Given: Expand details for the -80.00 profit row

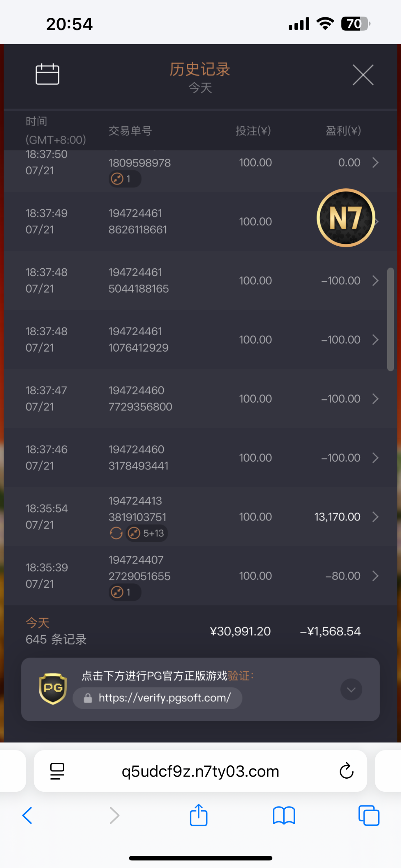Looking at the screenshot, I should click(x=375, y=576).
